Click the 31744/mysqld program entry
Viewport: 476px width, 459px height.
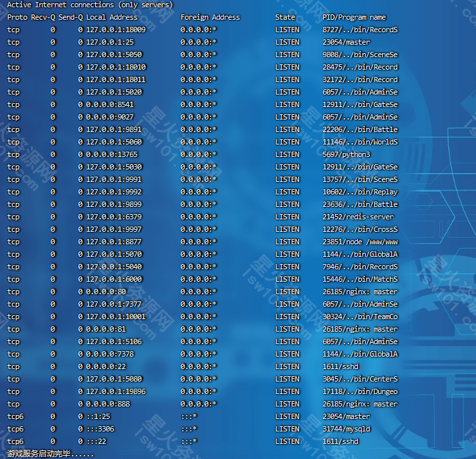(346, 429)
